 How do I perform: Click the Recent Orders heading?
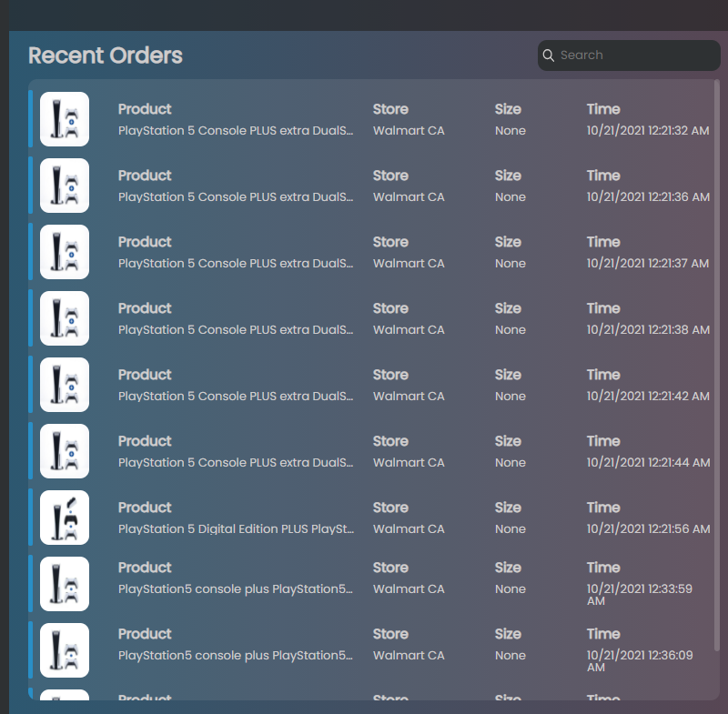(x=106, y=55)
